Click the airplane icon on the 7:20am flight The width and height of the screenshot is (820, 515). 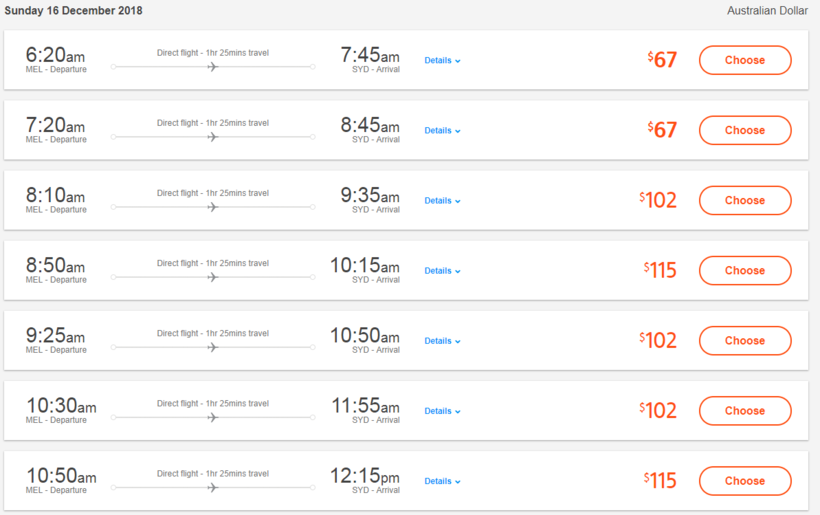click(212, 137)
